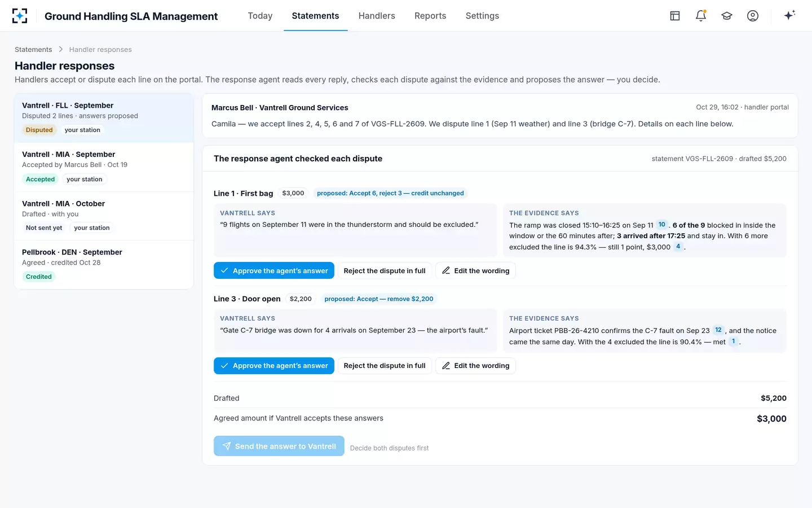Viewport: 812px width, 508px height.
Task: Edit the wording for Line 3
Action: pyautogui.click(x=475, y=366)
